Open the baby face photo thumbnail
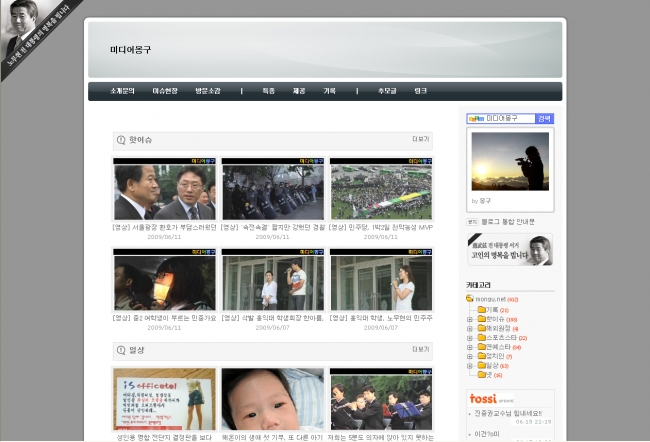This screenshot has width=650, height=442. pos(273,399)
